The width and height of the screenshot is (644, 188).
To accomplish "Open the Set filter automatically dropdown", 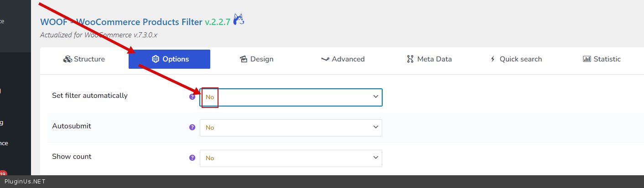I will (291, 97).
